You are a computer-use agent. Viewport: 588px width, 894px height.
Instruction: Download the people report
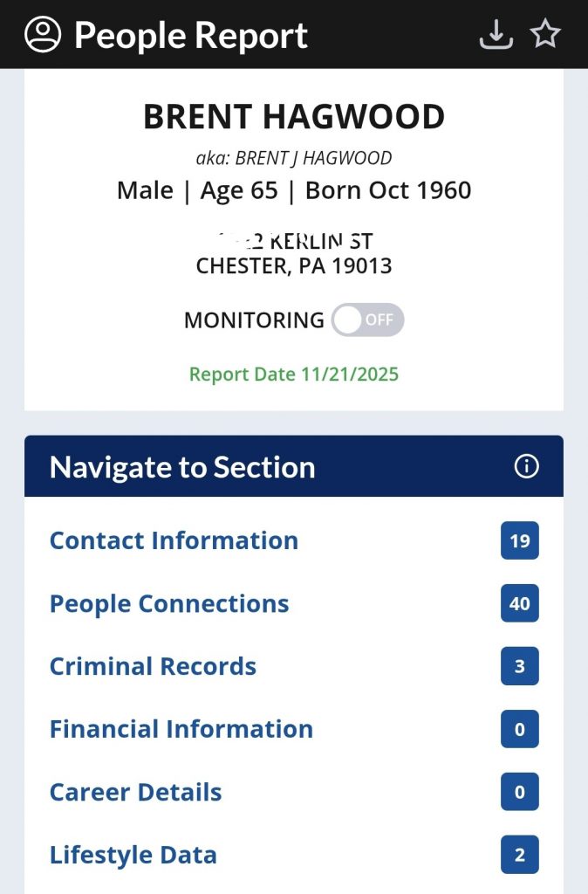(x=496, y=35)
